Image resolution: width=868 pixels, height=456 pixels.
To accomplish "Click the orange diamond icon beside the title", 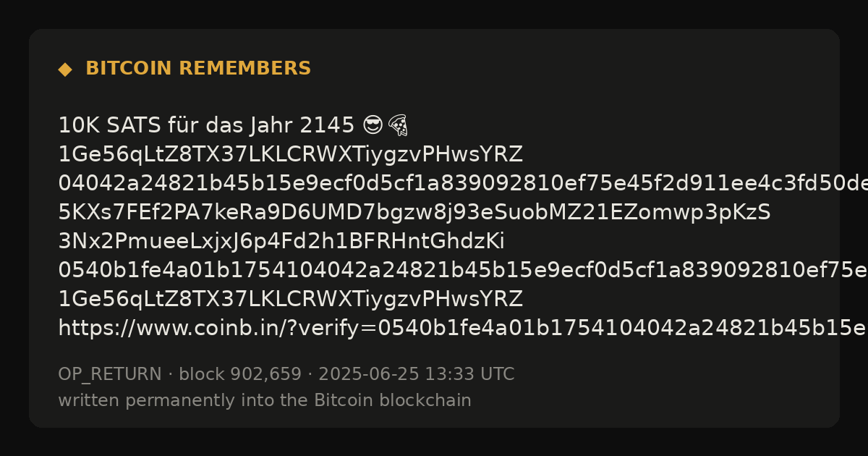I will click(x=65, y=69).
